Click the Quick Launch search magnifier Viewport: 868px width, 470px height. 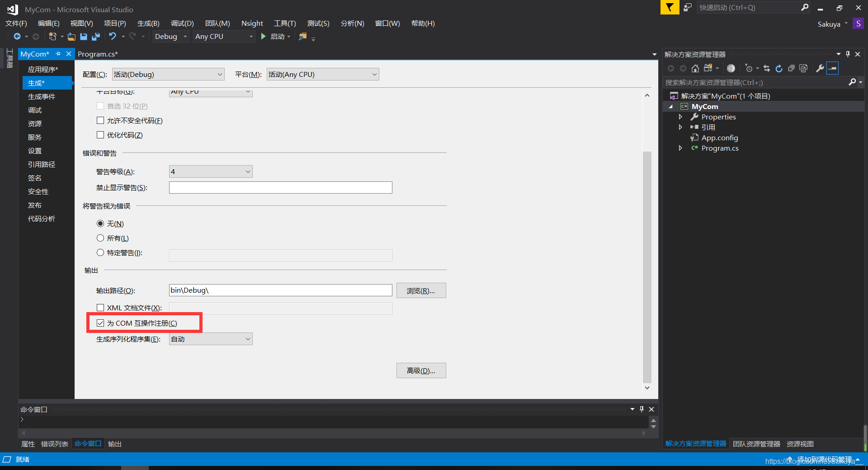(x=805, y=7)
